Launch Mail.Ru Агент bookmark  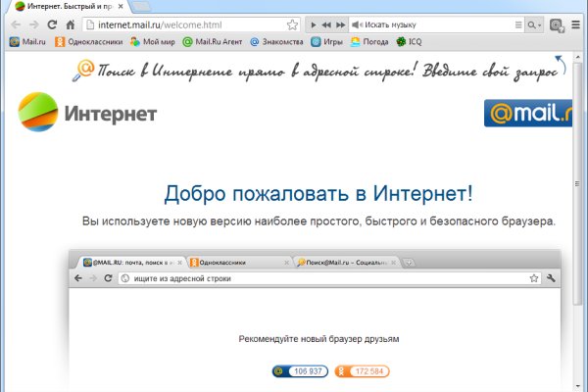(x=212, y=42)
